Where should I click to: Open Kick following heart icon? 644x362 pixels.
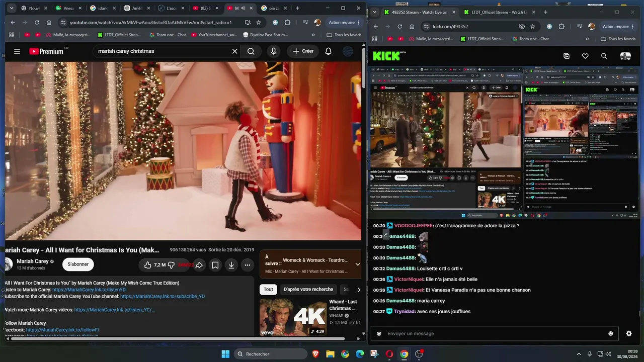point(585,56)
